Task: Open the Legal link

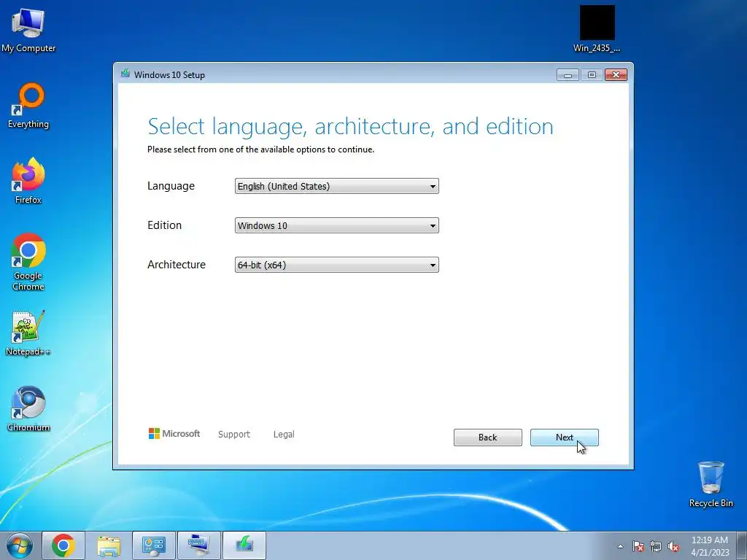Action: pyautogui.click(x=284, y=435)
